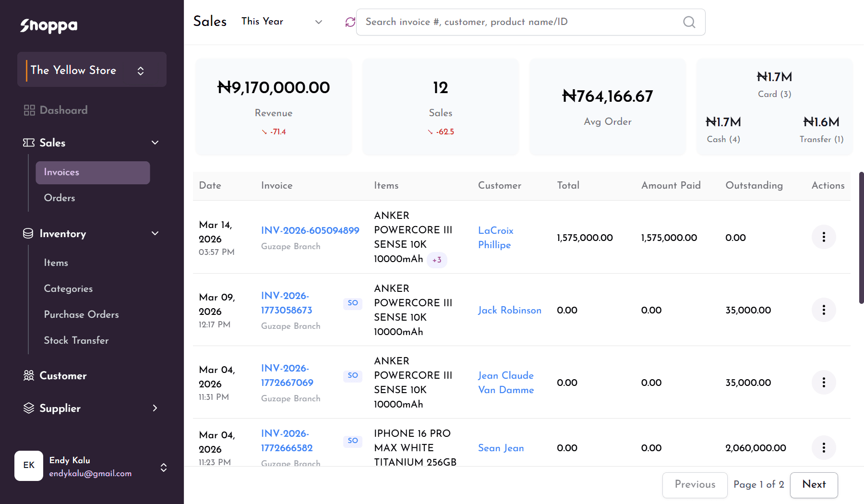This screenshot has height=504, width=864.
Task: Click the Shoppa logo
Action: 48,26
